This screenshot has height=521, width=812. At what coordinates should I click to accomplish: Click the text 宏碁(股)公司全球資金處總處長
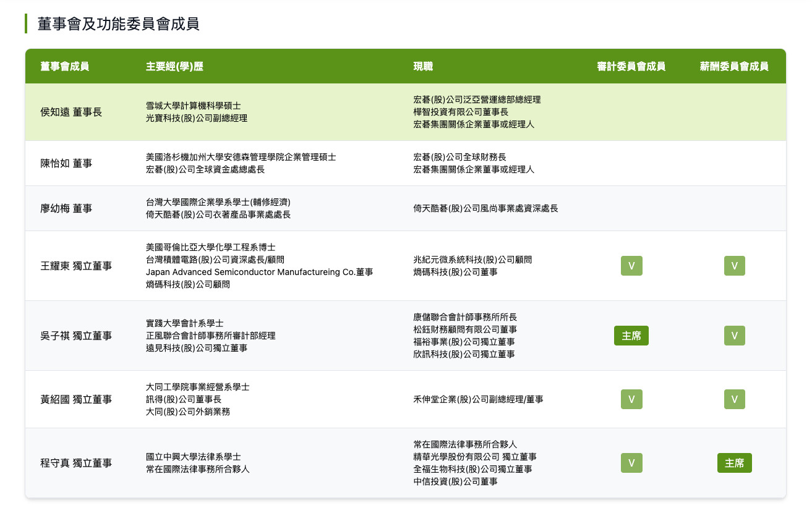(x=205, y=169)
